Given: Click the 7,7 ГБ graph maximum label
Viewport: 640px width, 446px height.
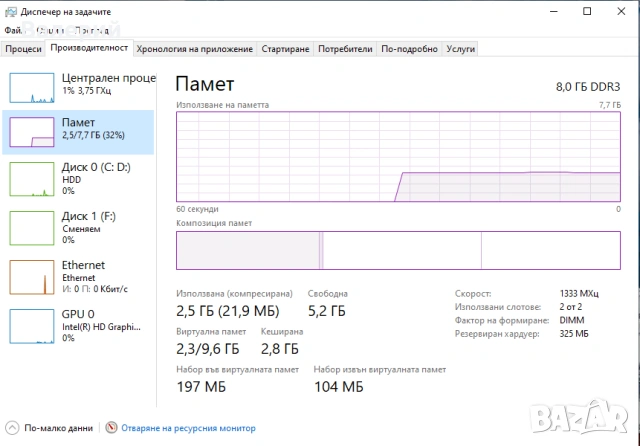Looking at the screenshot, I should click(610, 105).
